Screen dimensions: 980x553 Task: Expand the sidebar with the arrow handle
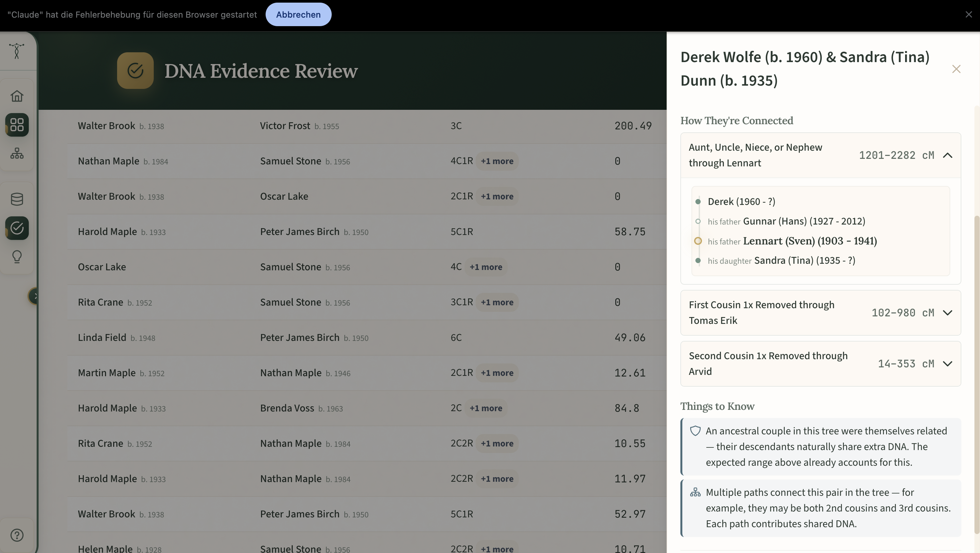click(x=33, y=296)
